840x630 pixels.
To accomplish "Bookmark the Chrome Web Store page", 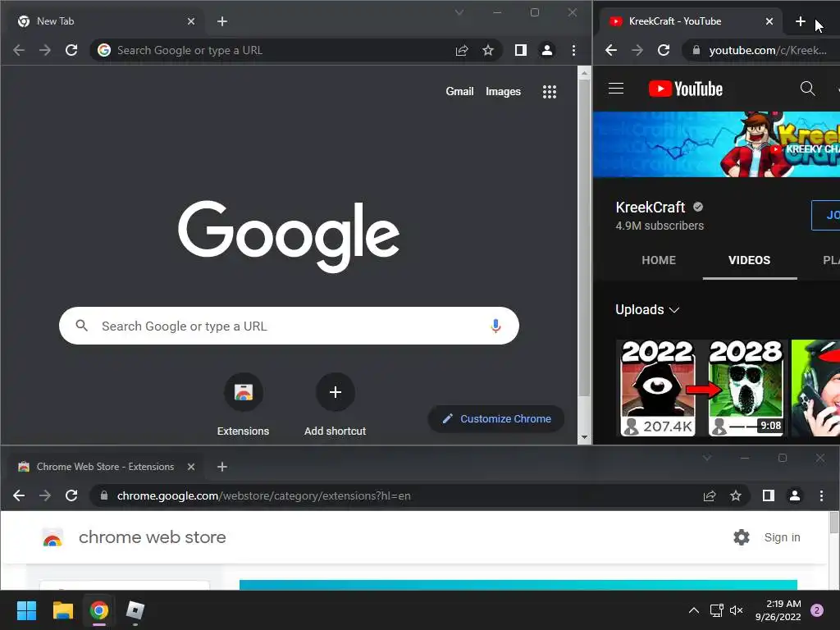I will pyautogui.click(x=736, y=496).
